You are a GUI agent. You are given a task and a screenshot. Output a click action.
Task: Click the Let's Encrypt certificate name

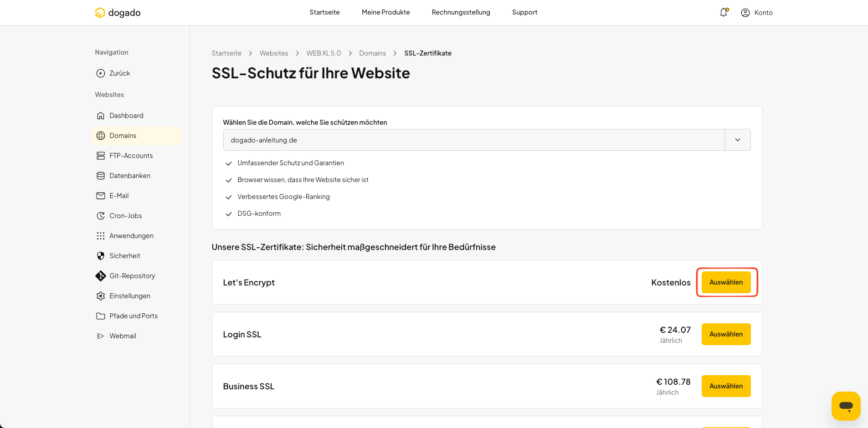tap(249, 282)
